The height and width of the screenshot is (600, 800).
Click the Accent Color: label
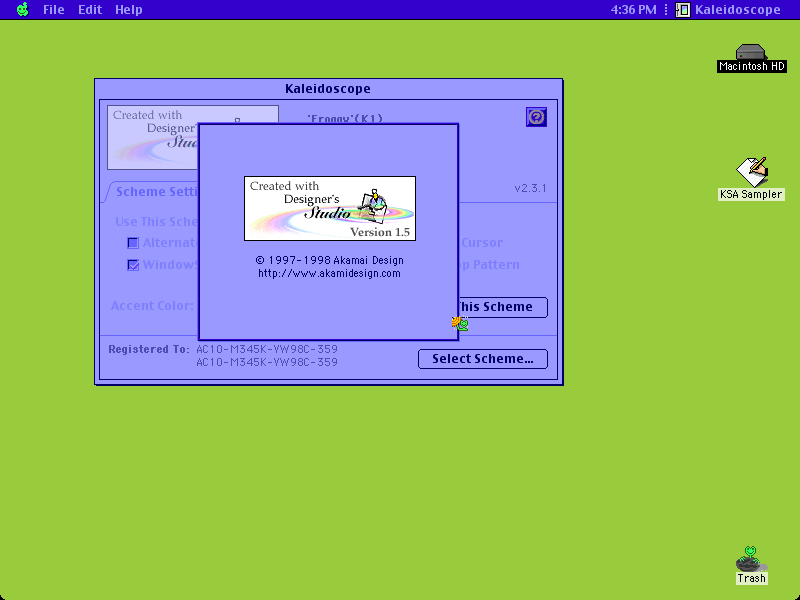pyautogui.click(x=152, y=306)
